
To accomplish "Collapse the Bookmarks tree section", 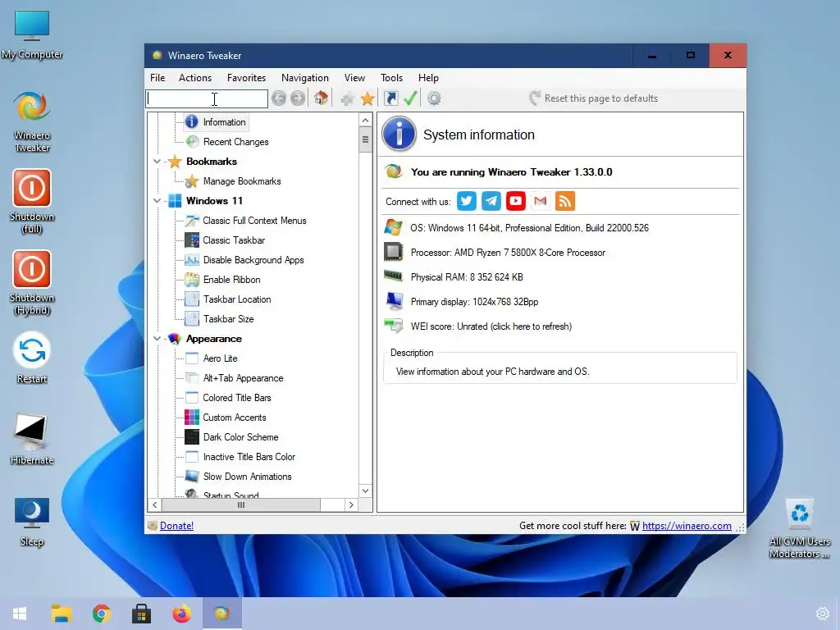I will point(157,162).
